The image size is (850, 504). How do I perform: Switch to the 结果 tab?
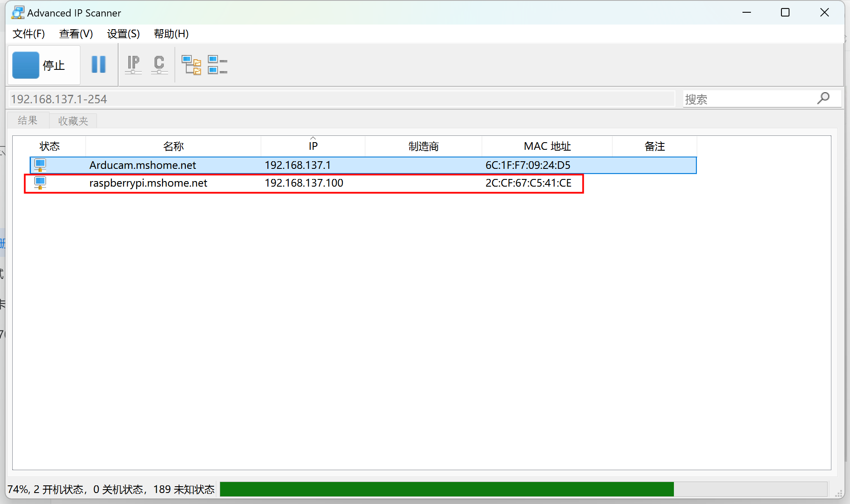[x=28, y=121]
